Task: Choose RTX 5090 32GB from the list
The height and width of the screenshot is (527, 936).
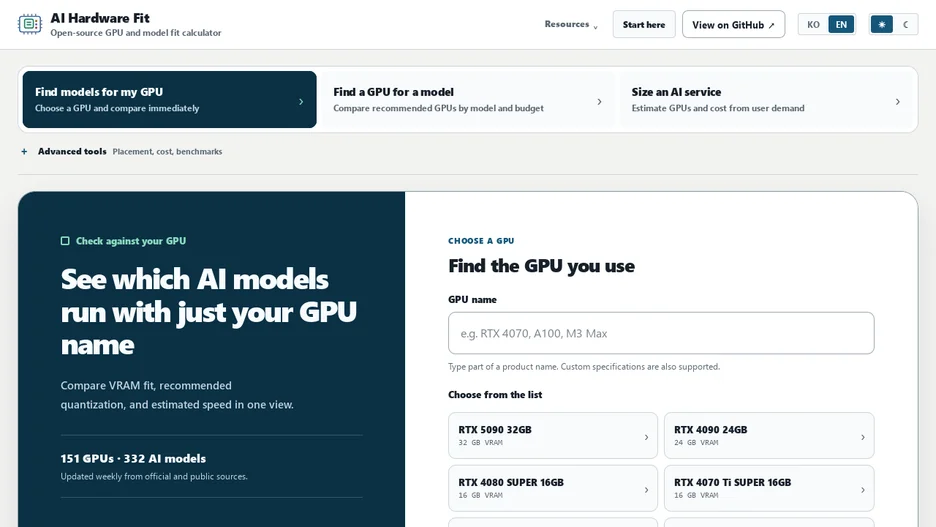Action: coord(553,436)
